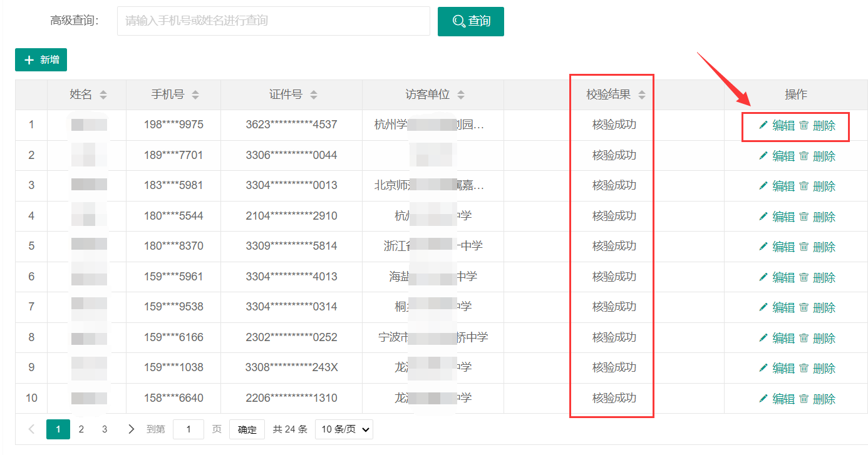Click the plus 新增 button
The image size is (868, 455).
click(41, 60)
